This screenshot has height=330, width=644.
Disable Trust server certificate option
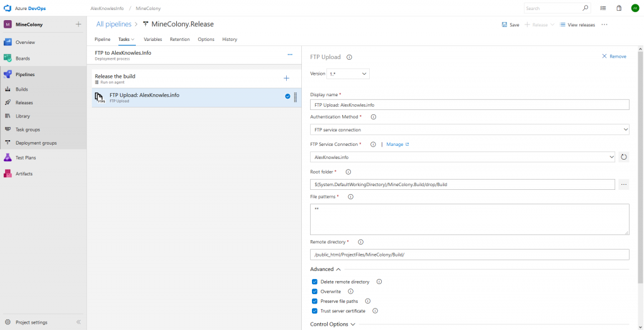point(314,311)
